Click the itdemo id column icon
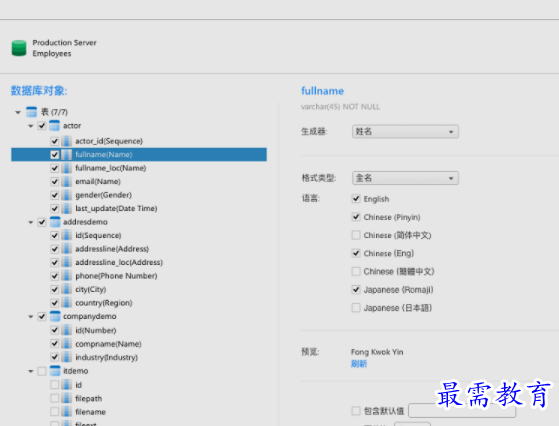This screenshot has width=559, height=426. pos(66,385)
